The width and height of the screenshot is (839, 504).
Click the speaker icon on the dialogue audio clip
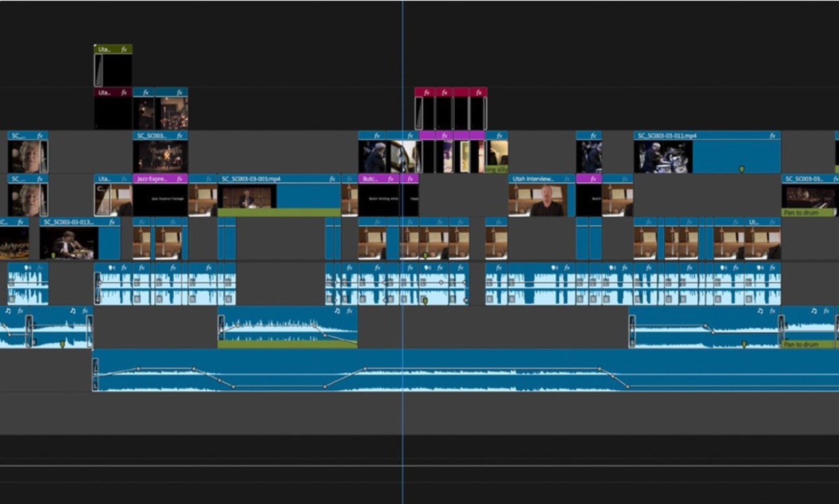[x=27, y=267]
